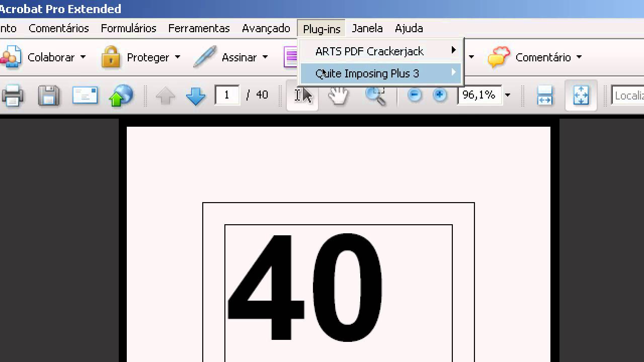The height and width of the screenshot is (362, 644).
Task: Close the Plug-ins menu header
Action: coord(321,29)
